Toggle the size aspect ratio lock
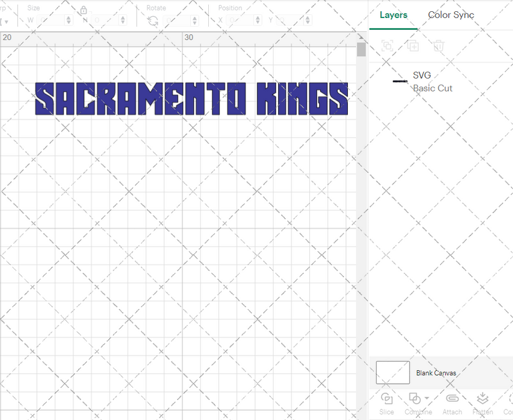 pyautogui.click(x=83, y=11)
